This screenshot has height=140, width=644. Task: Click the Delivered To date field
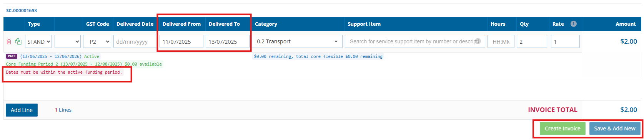[x=228, y=41]
